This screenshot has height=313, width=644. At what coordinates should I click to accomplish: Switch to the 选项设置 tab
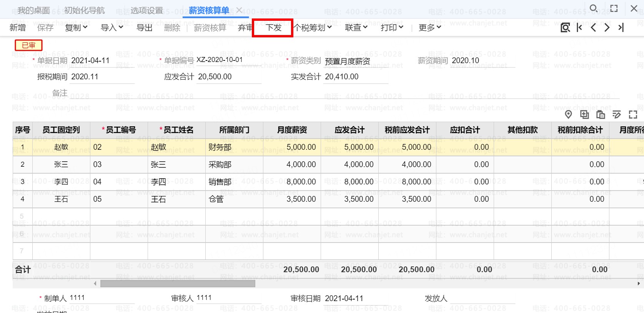(x=147, y=10)
